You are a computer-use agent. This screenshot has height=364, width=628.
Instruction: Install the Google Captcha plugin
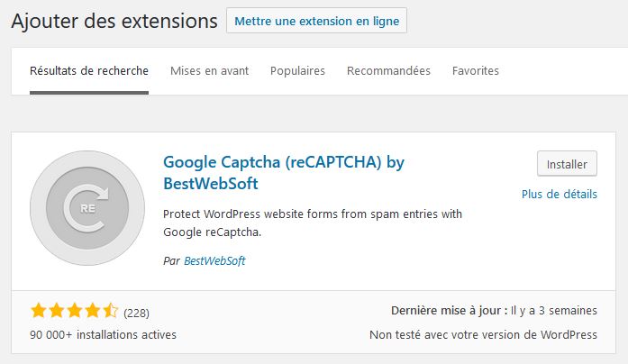[567, 164]
